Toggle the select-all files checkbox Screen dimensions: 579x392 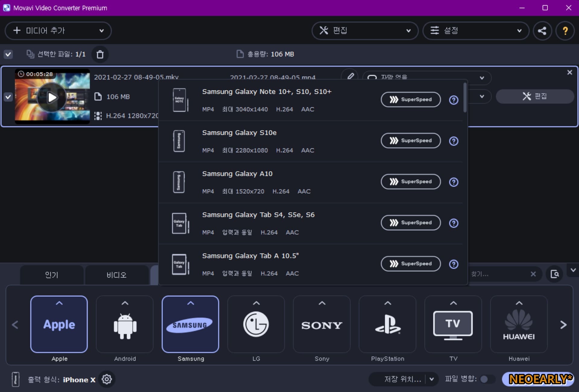[x=8, y=54]
